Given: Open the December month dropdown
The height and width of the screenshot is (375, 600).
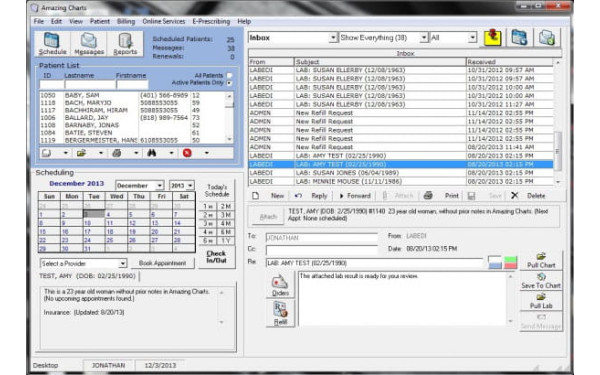Looking at the screenshot, I should point(160,186).
